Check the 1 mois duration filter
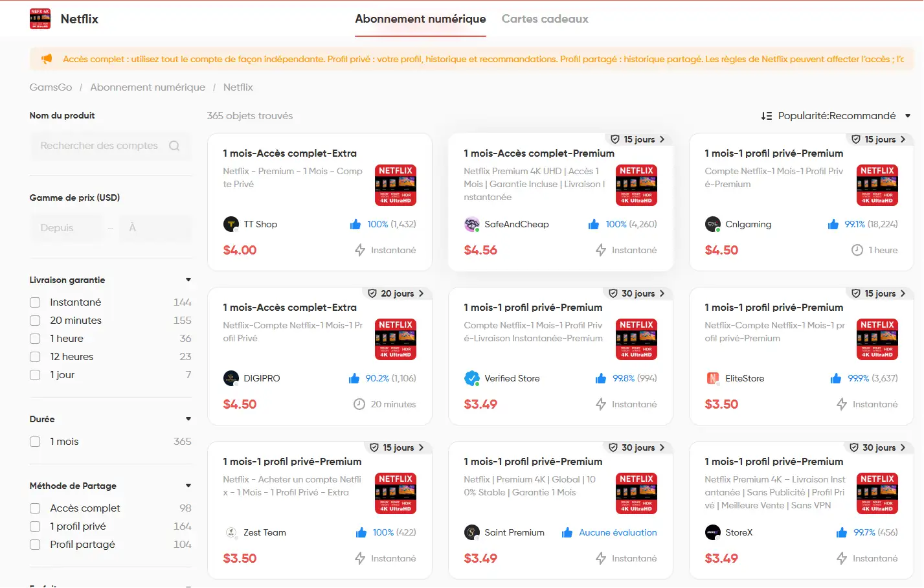 tap(35, 442)
